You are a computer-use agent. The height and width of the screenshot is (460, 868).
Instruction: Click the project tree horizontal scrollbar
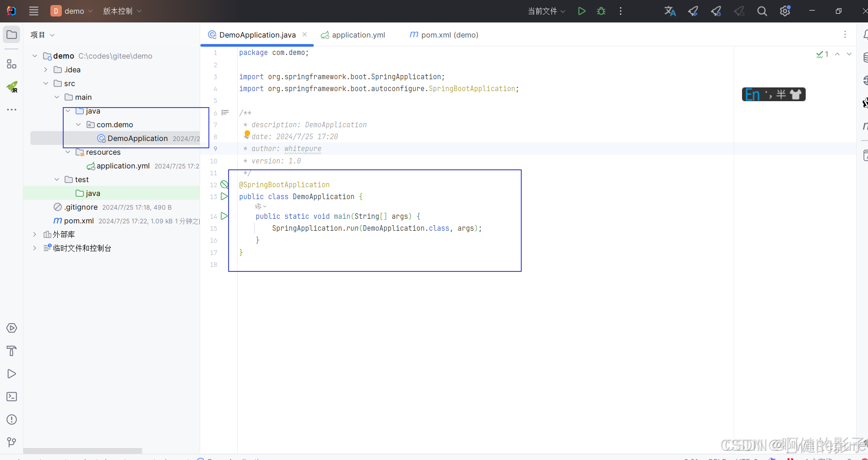pos(83,451)
